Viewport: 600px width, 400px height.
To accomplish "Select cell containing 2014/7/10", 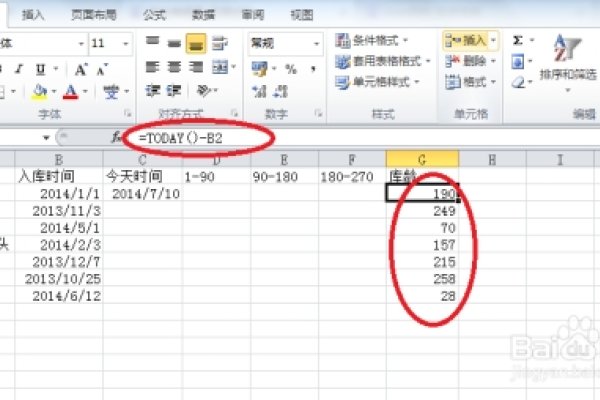I will point(143,194).
